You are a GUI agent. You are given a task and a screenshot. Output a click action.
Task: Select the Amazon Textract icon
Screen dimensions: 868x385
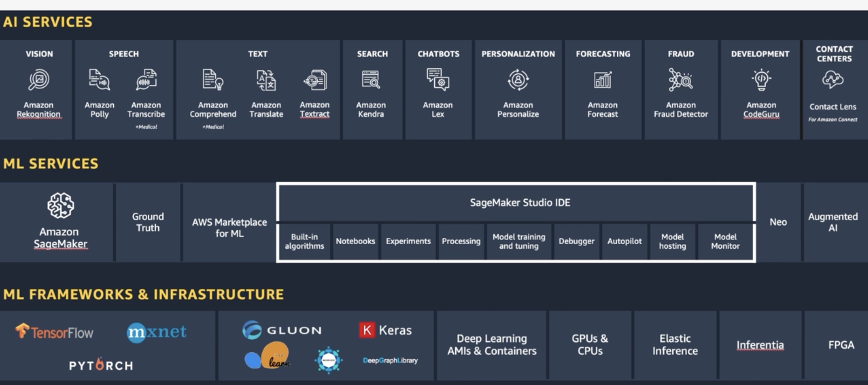(315, 80)
